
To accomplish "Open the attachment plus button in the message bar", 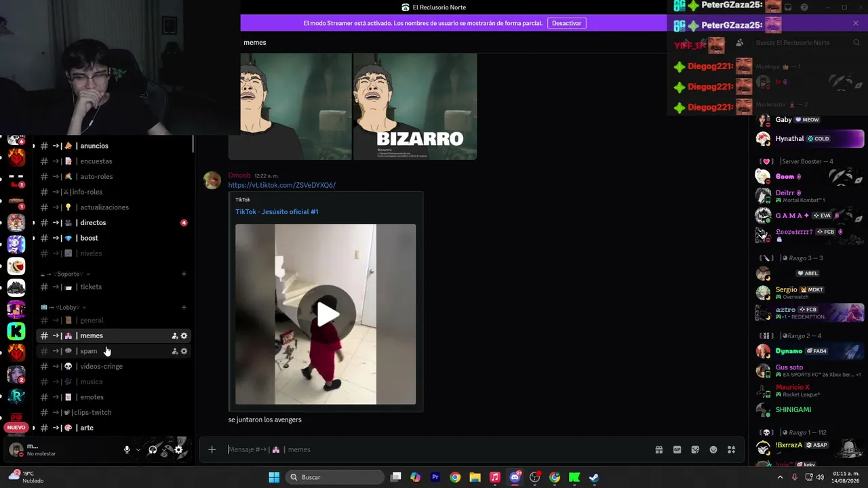I will click(x=212, y=449).
